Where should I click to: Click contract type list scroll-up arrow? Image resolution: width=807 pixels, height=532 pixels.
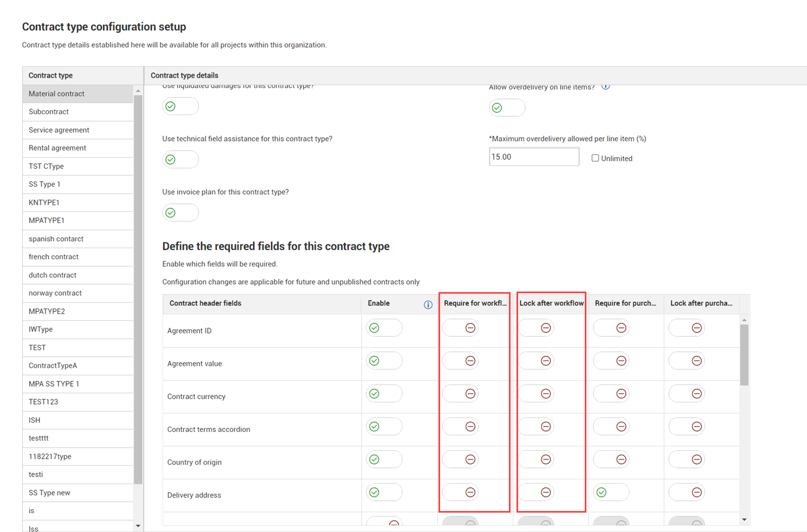click(x=138, y=90)
